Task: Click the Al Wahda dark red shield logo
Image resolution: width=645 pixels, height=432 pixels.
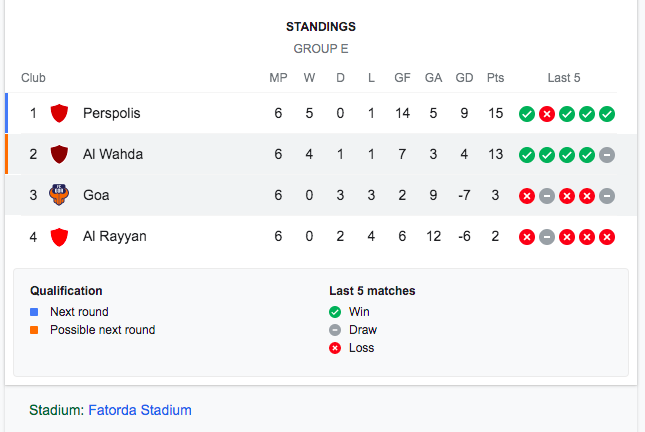Action: [x=59, y=154]
